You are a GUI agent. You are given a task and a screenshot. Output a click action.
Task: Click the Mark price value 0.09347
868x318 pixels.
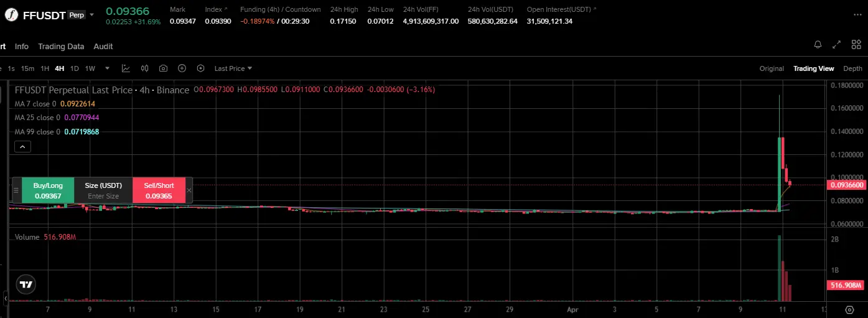point(182,21)
